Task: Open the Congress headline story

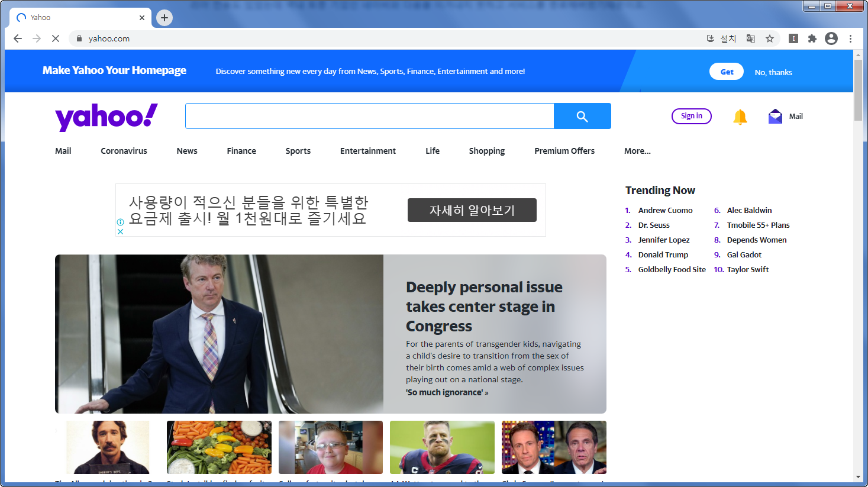Action: pos(484,307)
